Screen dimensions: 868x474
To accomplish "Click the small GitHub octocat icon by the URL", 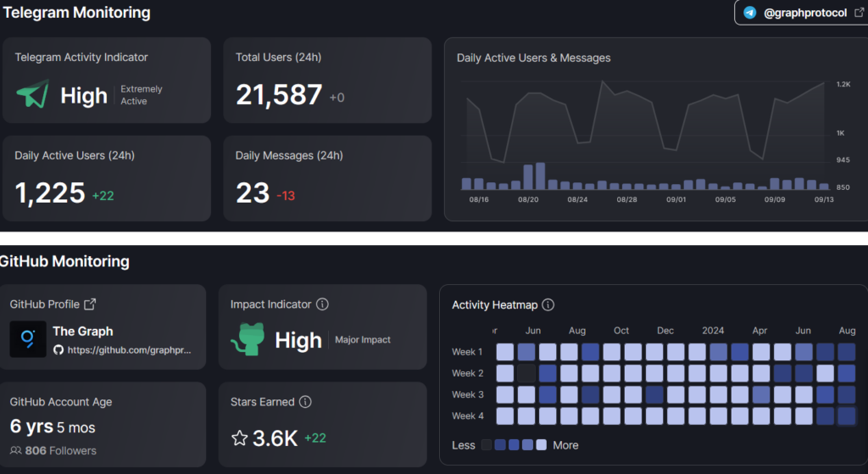I will point(58,350).
